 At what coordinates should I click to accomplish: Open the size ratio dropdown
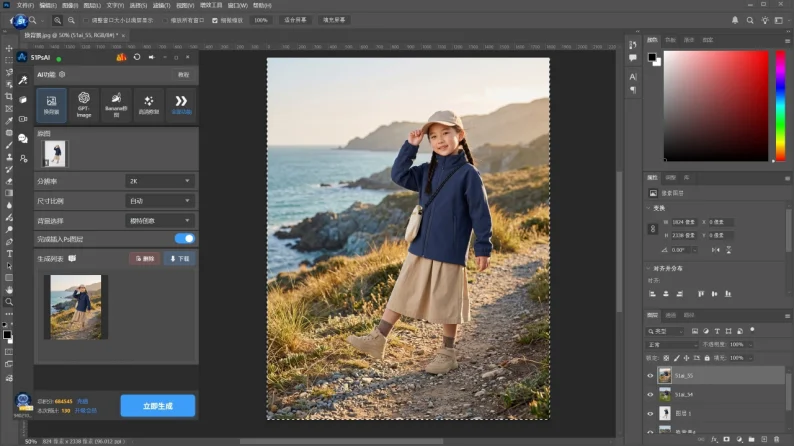pos(159,201)
